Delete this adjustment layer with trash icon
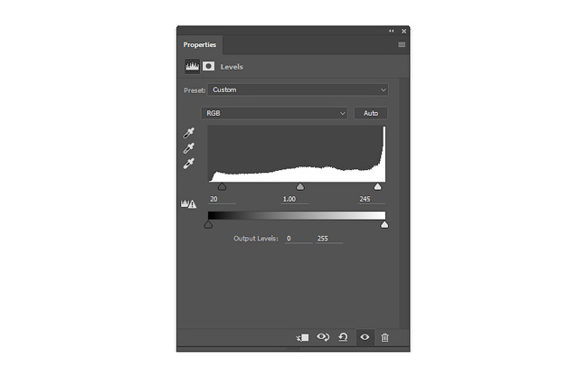The image size is (588, 377). point(384,337)
